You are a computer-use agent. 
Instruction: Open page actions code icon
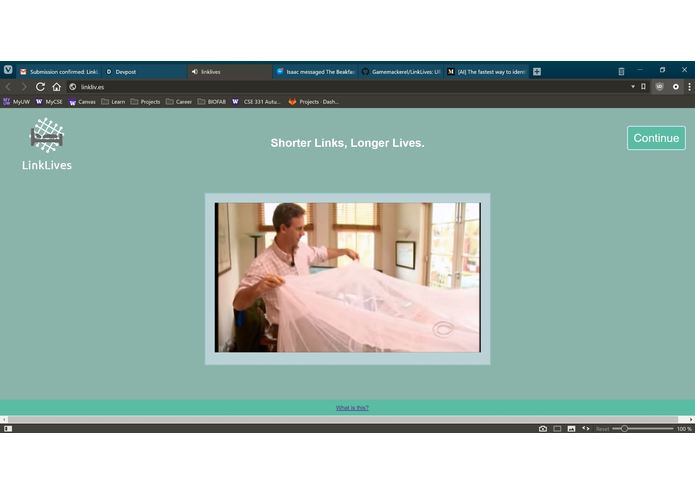coord(586,428)
